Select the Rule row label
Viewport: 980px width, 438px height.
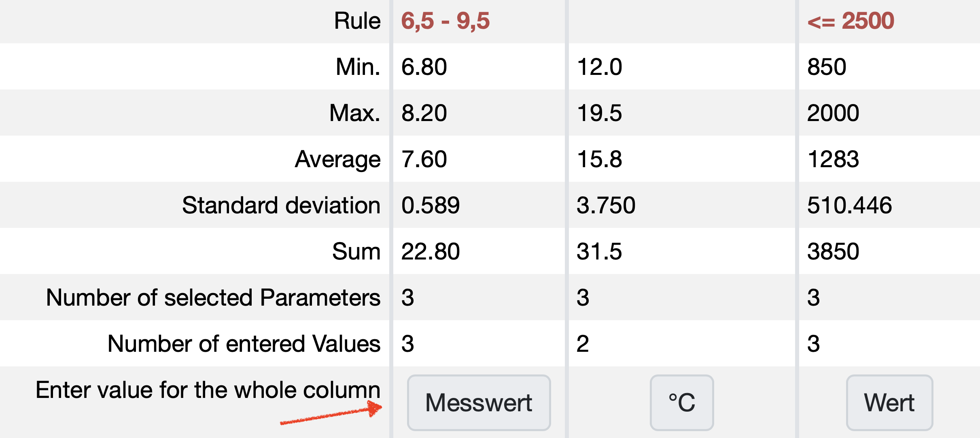point(357,21)
